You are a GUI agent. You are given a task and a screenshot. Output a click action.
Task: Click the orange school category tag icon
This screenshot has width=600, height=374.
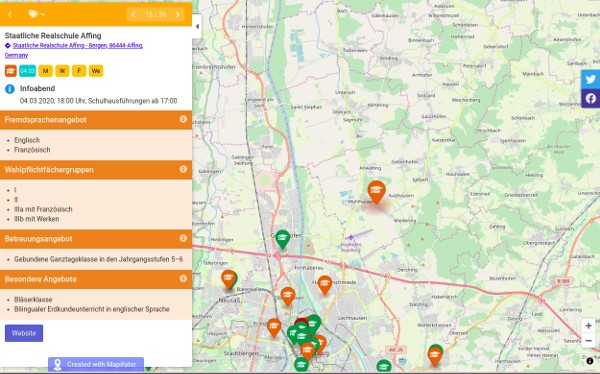[x=10, y=71]
